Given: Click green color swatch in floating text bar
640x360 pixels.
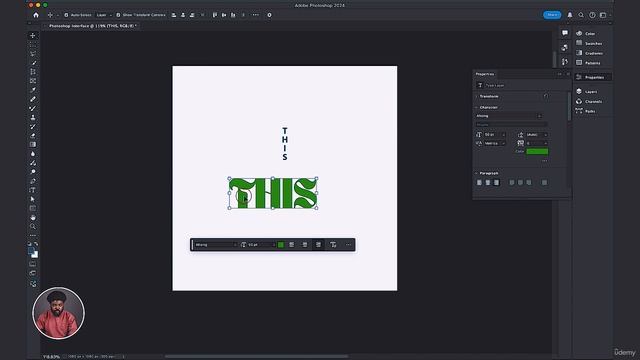Looking at the screenshot, I should [x=281, y=245].
